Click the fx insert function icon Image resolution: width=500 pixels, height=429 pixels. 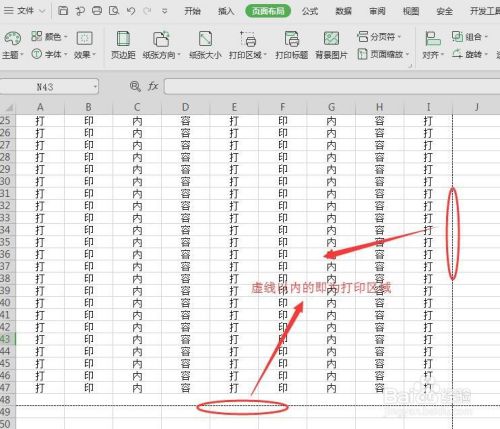coord(153,87)
